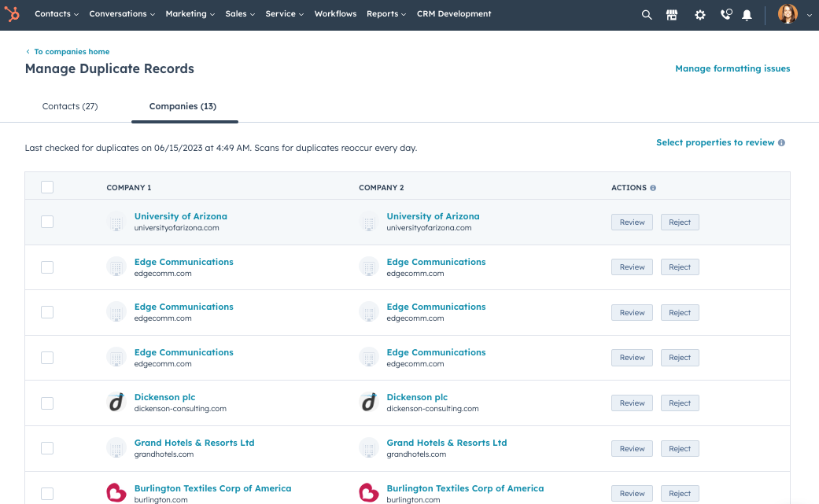Open the marketplace storefront icon

click(672, 15)
